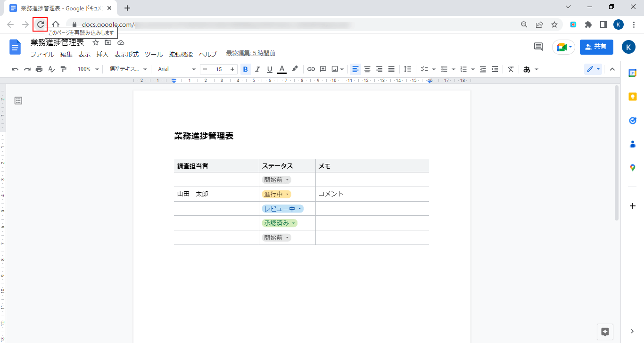This screenshot has height=343, width=644.
Task: Open Google Keep in side panel
Action: click(x=633, y=97)
